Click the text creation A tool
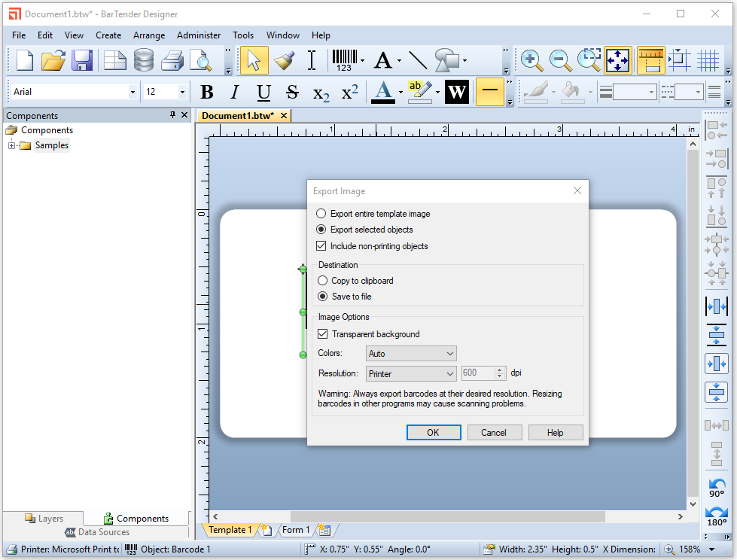Image resolution: width=737 pixels, height=560 pixels. point(383,60)
